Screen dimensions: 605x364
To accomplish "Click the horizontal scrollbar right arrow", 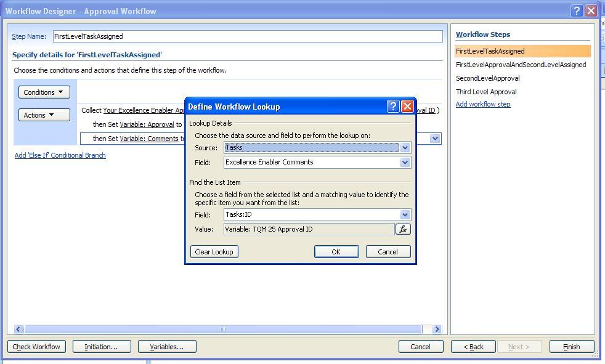I will tap(437, 330).
